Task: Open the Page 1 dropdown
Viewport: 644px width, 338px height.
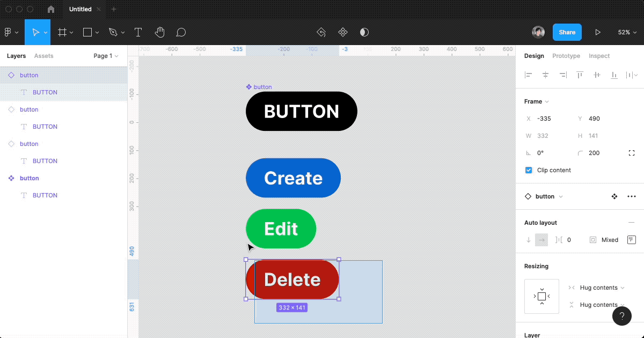Action: point(106,56)
